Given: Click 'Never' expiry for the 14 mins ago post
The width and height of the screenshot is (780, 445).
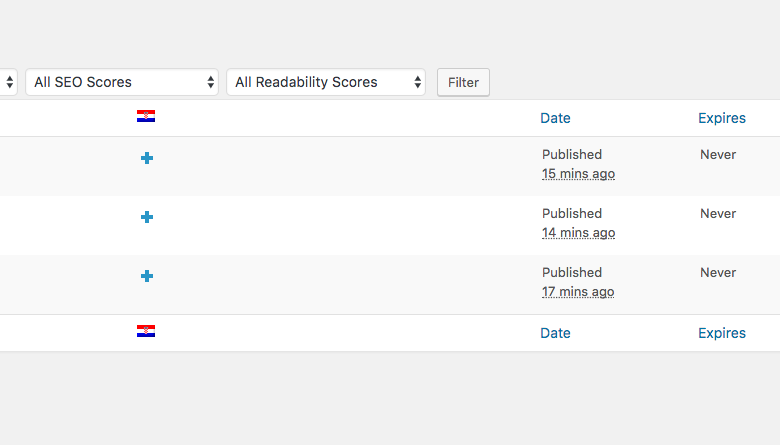Looking at the screenshot, I should 718,214.
